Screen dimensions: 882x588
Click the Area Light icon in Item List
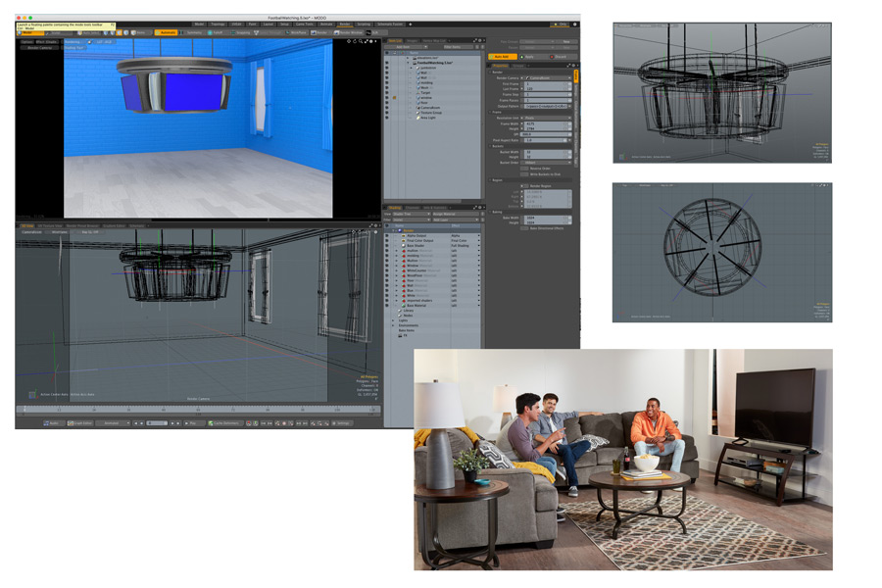417,118
